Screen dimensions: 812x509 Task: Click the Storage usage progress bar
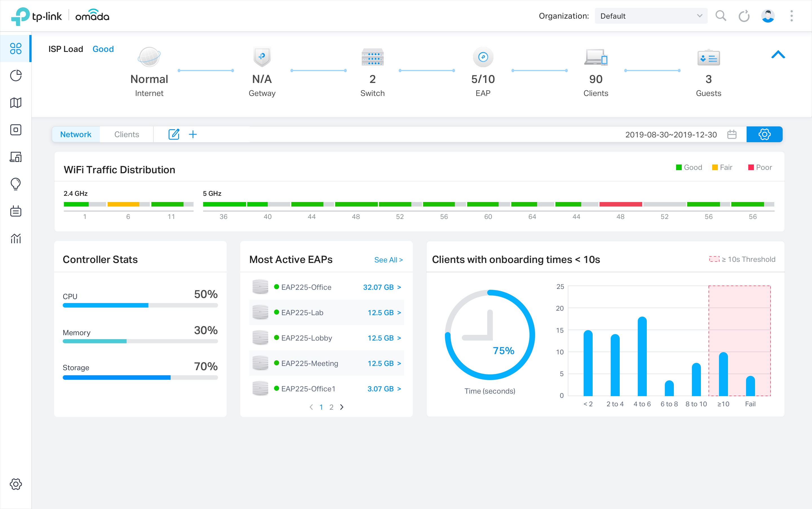tap(140, 378)
